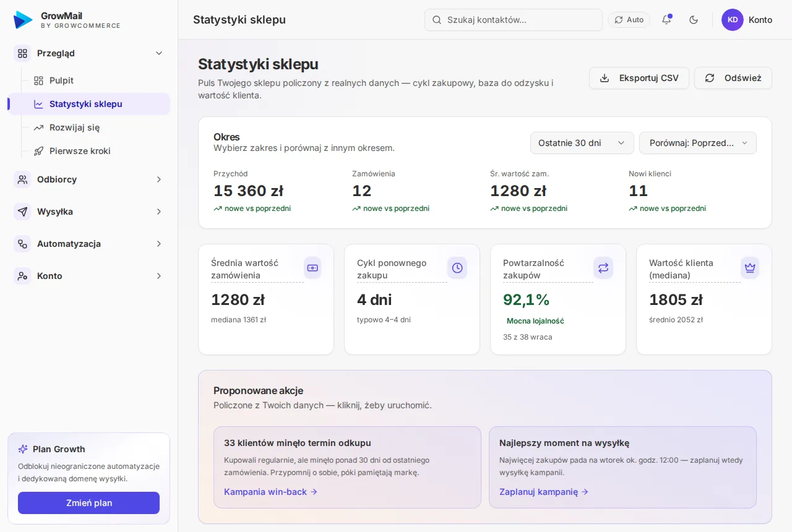Click the banknote icon on Średnia wartość zamówienia card
Viewport: 792px width, 532px height.
[x=312, y=268]
